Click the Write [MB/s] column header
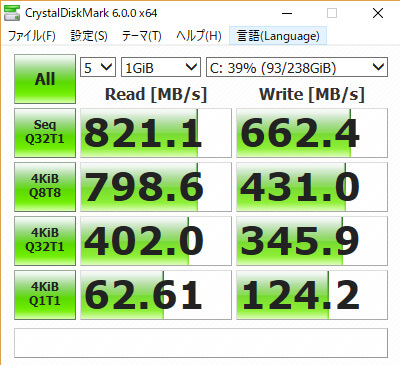This screenshot has height=365, width=400. tap(312, 94)
